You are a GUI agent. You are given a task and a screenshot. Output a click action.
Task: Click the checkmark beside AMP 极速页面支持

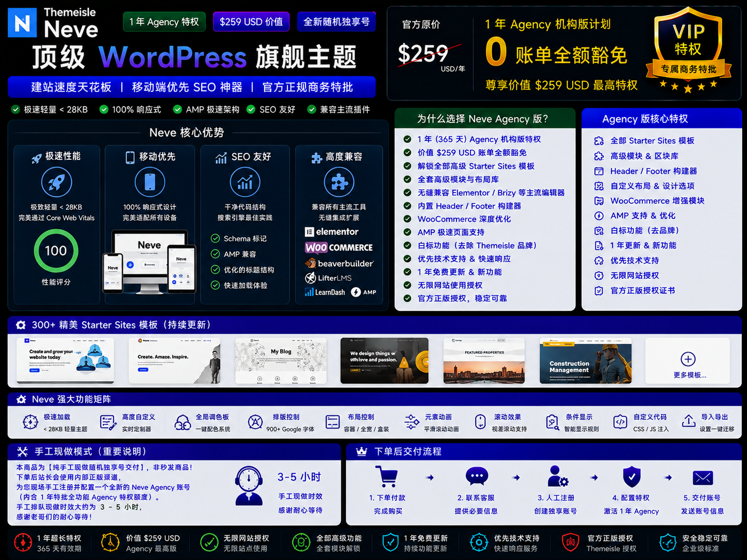point(408,232)
